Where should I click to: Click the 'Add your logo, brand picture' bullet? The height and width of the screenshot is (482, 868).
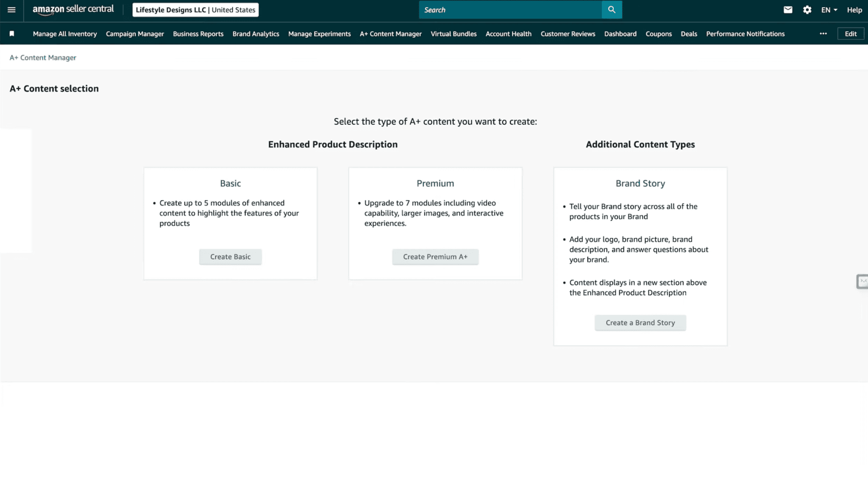pyautogui.click(x=638, y=249)
